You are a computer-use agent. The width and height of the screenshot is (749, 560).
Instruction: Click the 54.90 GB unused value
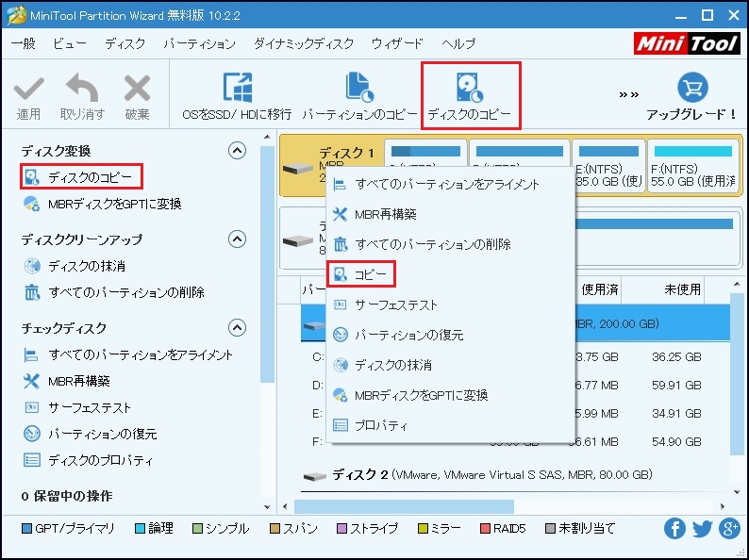[x=676, y=441]
